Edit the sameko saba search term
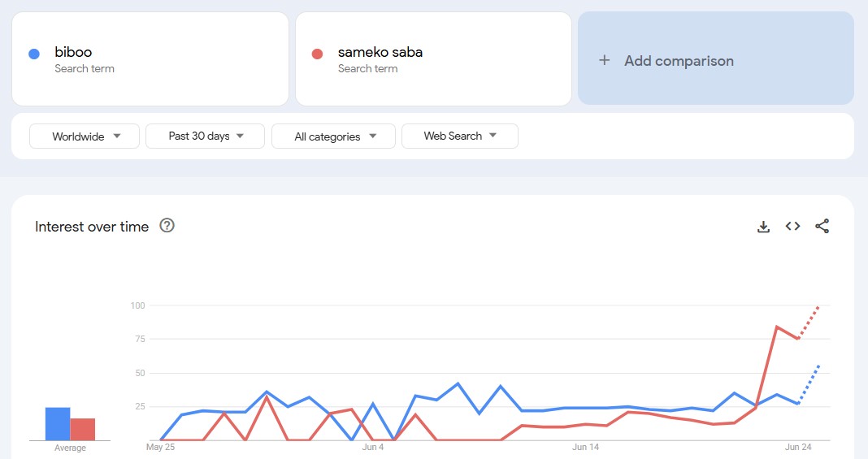868x459 pixels. click(x=380, y=53)
